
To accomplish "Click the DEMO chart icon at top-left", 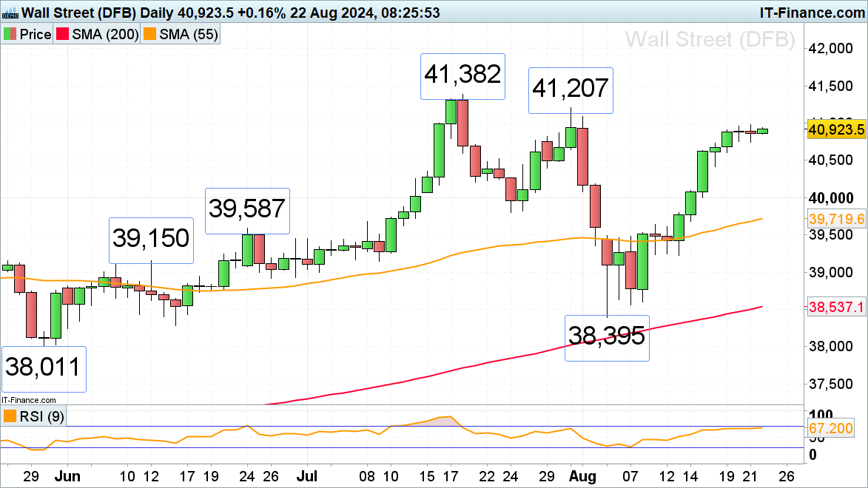I will [x=10, y=12].
